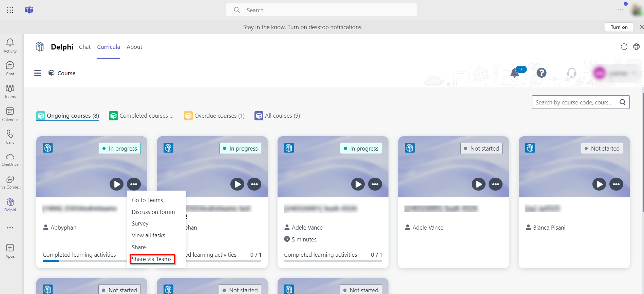644x294 pixels.
Task: Click the Course breadcrumb label
Action: (x=67, y=73)
